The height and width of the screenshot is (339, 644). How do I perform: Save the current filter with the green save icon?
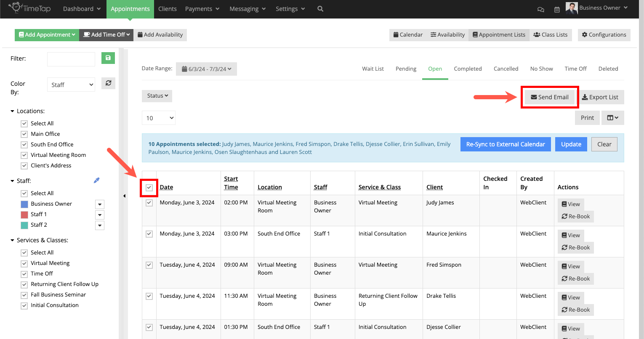108,58
